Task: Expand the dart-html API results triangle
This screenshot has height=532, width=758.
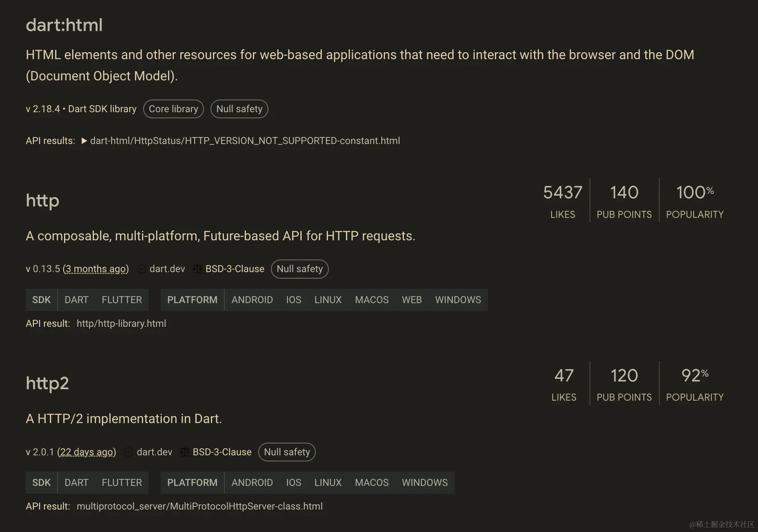Action: (84, 141)
